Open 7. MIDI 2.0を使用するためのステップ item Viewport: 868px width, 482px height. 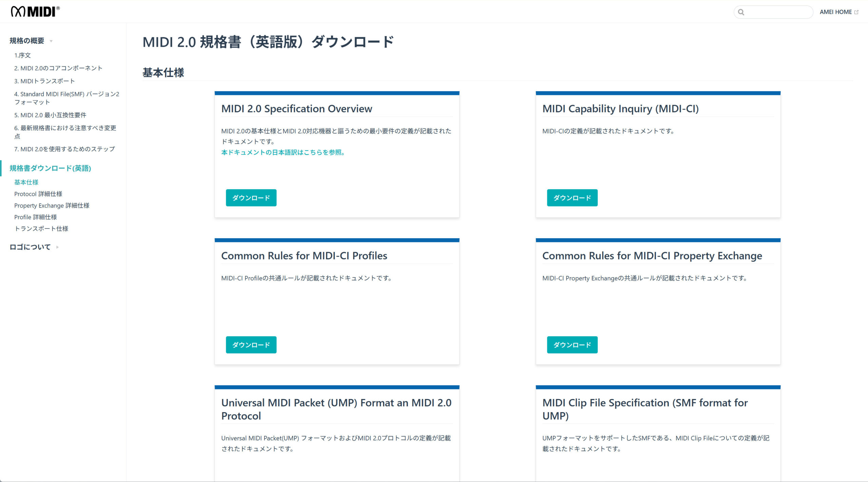(x=64, y=149)
